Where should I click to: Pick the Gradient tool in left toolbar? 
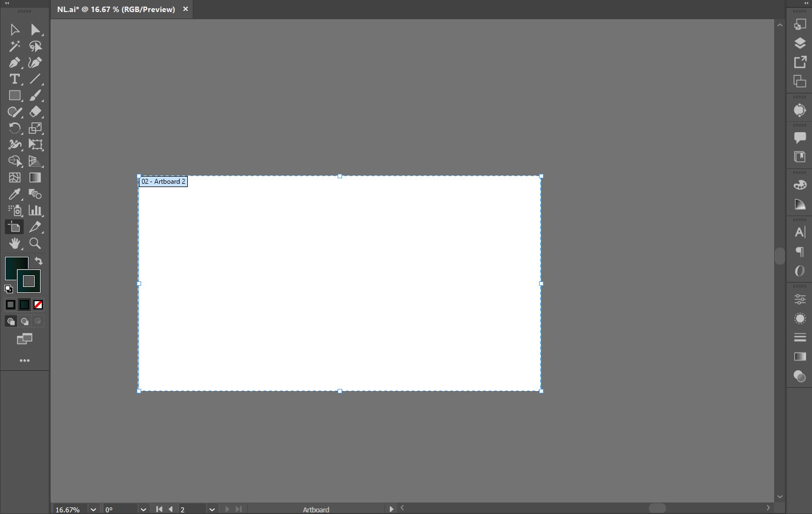(x=35, y=178)
